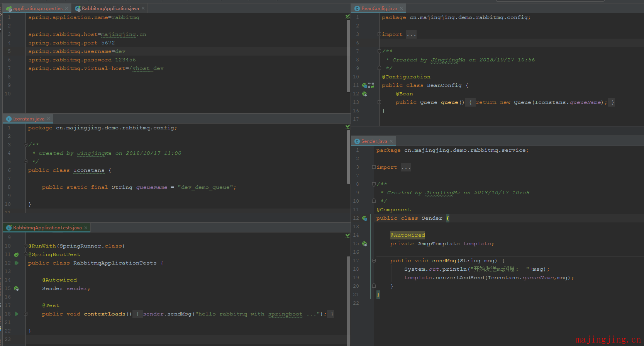Close the application.properties tab
The width and height of the screenshot is (644, 346).
point(66,8)
